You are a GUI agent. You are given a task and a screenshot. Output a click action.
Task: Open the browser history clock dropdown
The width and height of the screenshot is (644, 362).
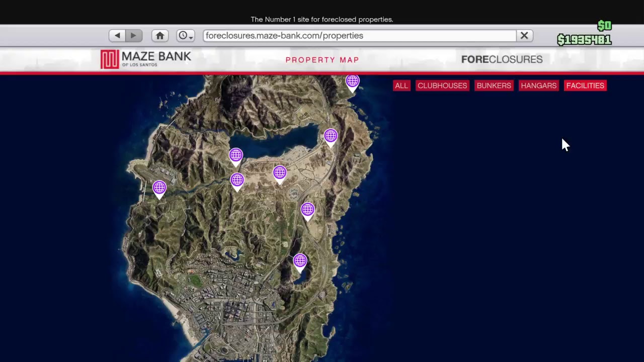pyautogui.click(x=186, y=36)
